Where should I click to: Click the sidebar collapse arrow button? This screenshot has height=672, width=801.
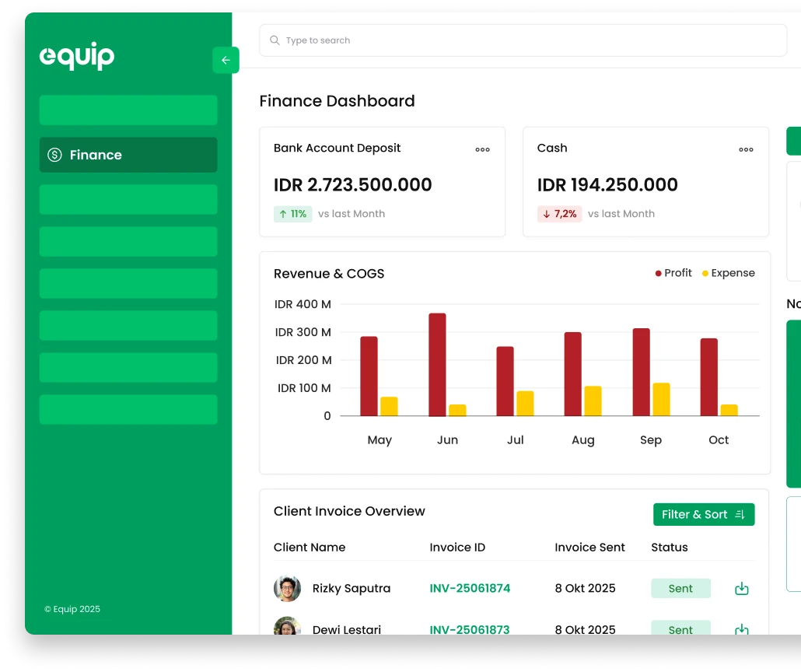coord(226,60)
